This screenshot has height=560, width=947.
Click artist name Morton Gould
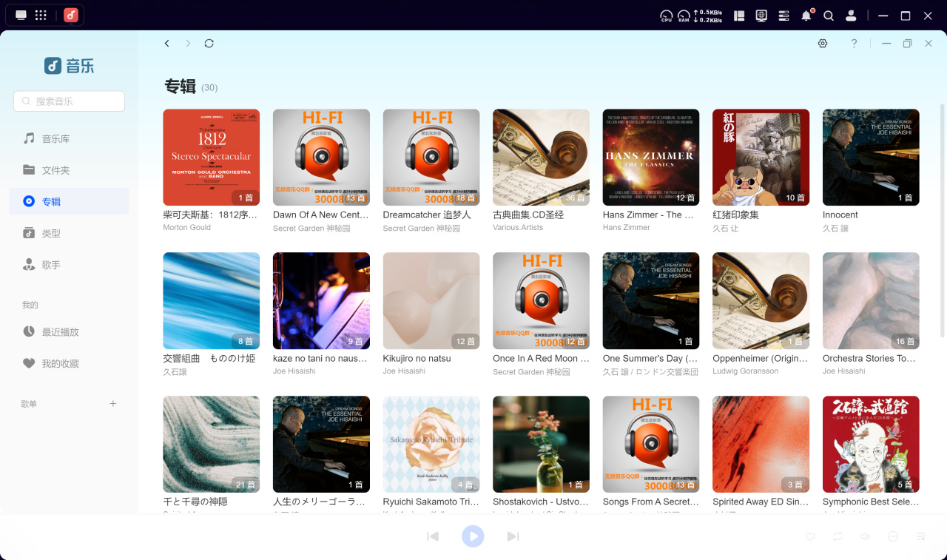pos(187,228)
